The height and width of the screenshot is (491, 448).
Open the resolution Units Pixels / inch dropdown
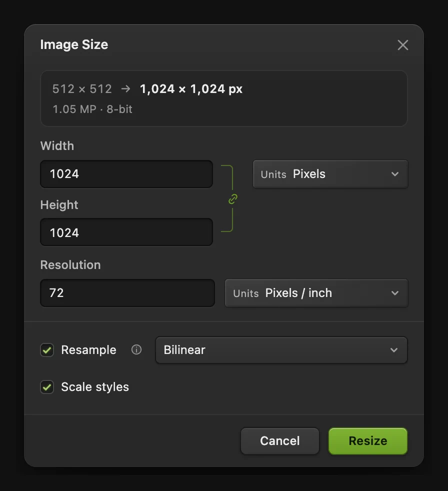[316, 293]
